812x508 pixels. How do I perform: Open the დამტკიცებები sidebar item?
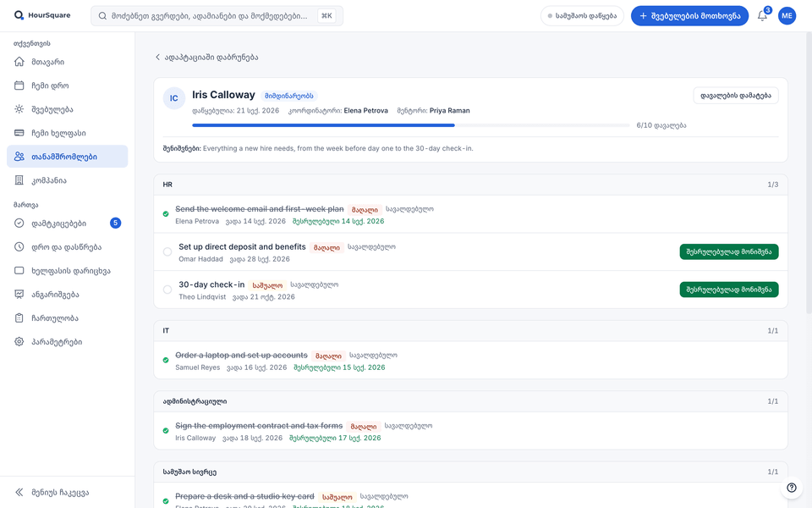coord(68,223)
